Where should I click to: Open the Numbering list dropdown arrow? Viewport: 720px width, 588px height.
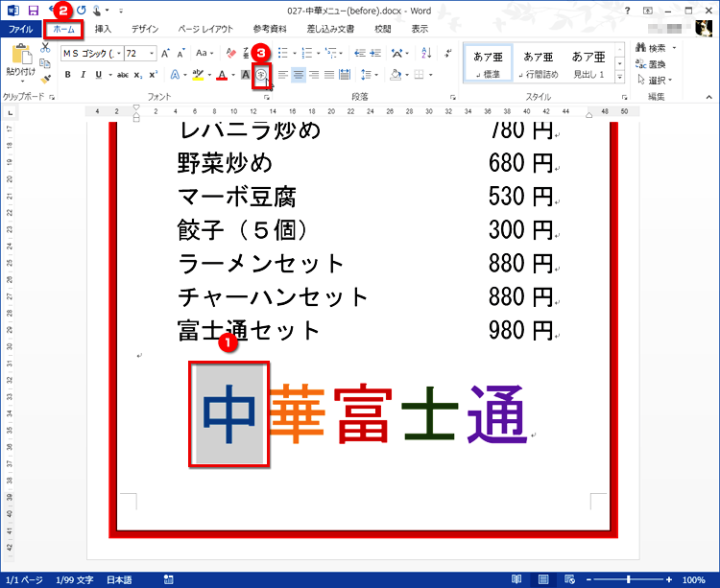tap(319, 54)
